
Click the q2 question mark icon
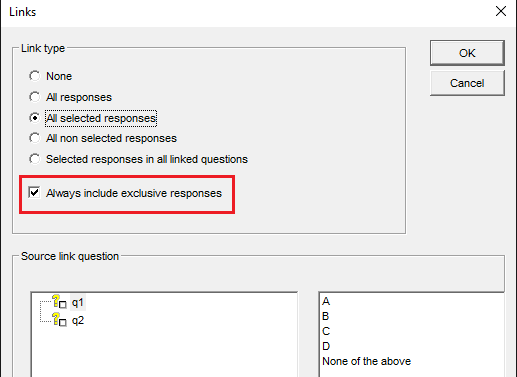(x=59, y=320)
